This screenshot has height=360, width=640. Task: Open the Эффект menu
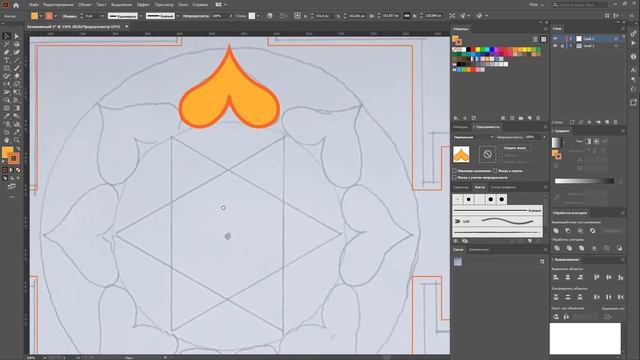pos(143,5)
